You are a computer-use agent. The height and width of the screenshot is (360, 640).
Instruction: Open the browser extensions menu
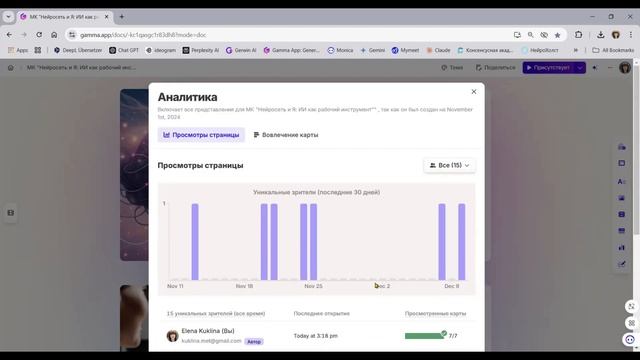(578, 35)
